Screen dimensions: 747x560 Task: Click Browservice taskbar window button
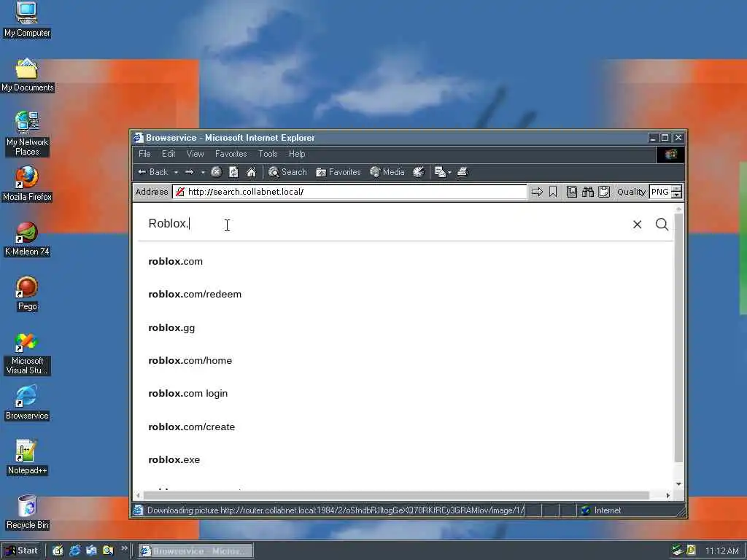coord(196,551)
